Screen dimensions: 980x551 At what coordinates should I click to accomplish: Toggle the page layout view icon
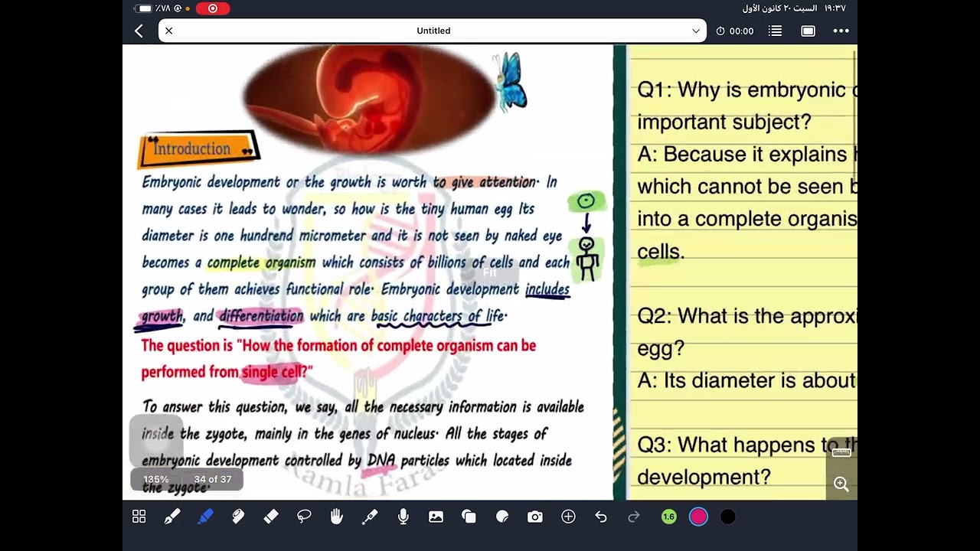tap(808, 31)
